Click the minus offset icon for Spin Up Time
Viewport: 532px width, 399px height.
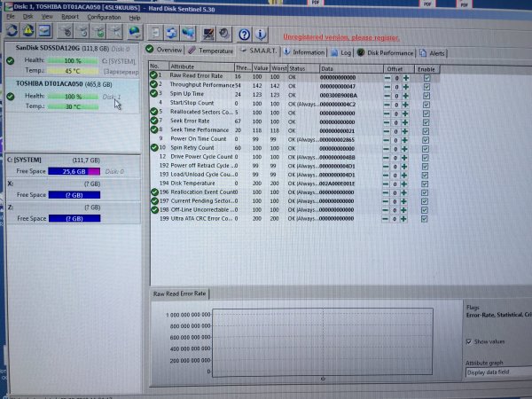[x=387, y=95]
